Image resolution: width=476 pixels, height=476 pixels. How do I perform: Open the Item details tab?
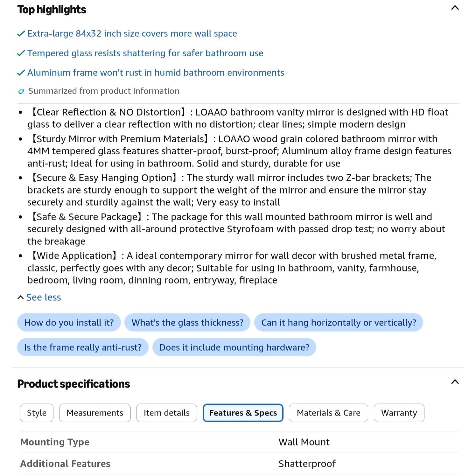pyautogui.click(x=166, y=413)
